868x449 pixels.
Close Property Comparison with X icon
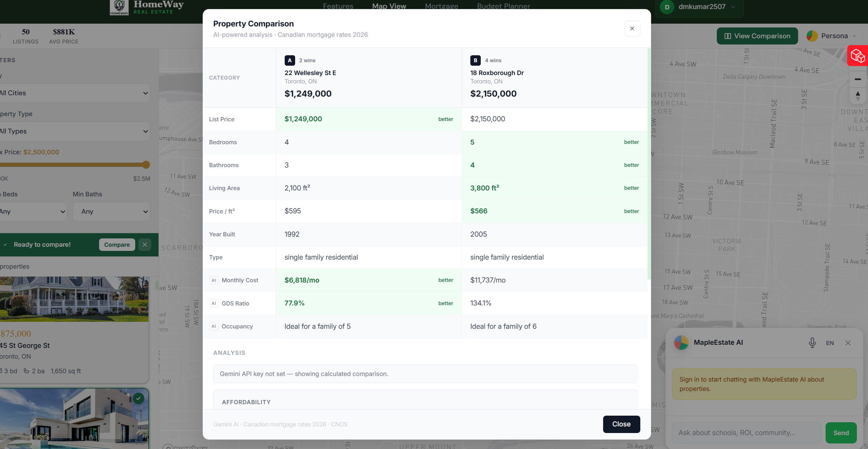(632, 28)
